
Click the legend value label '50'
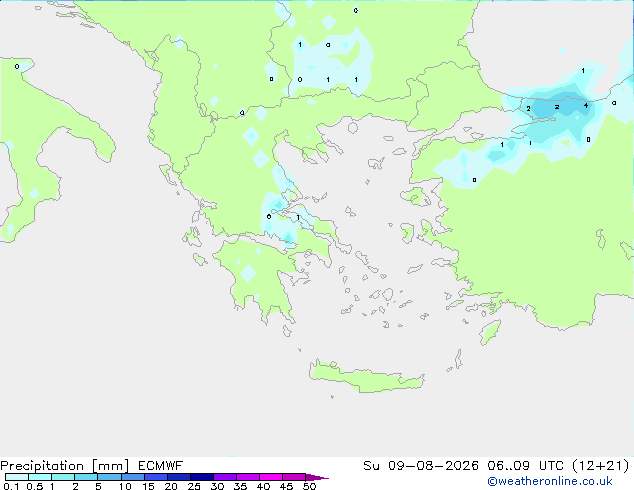click(309, 486)
